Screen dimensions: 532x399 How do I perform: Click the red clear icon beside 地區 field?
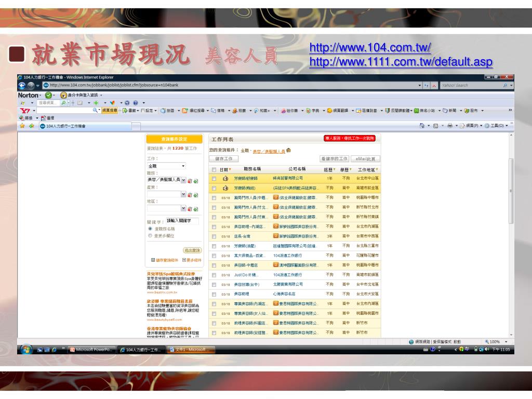[x=190, y=209]
